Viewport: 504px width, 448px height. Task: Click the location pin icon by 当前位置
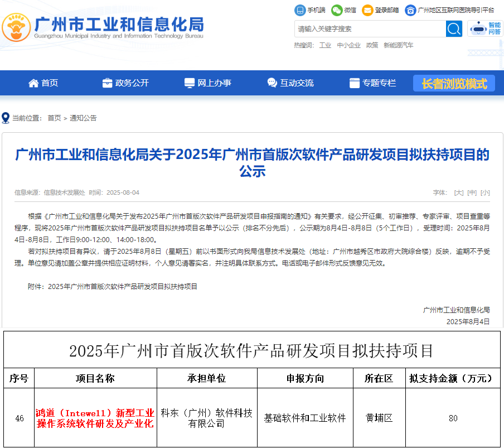pyautogui.click(x=6, y=118)
